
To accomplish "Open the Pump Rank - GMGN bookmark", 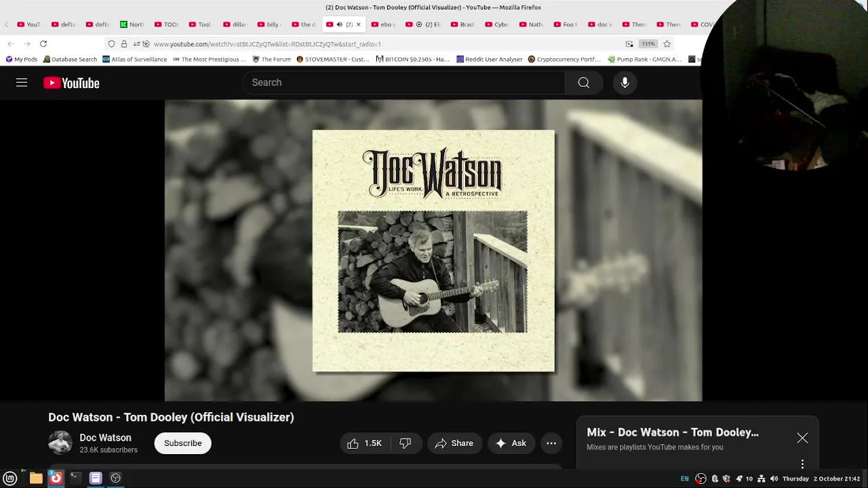I will (645, 60).
